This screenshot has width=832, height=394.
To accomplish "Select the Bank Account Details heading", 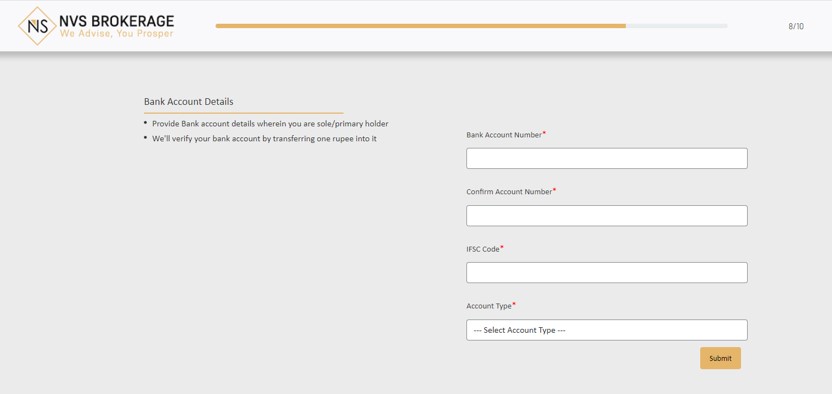I will 188,101.
